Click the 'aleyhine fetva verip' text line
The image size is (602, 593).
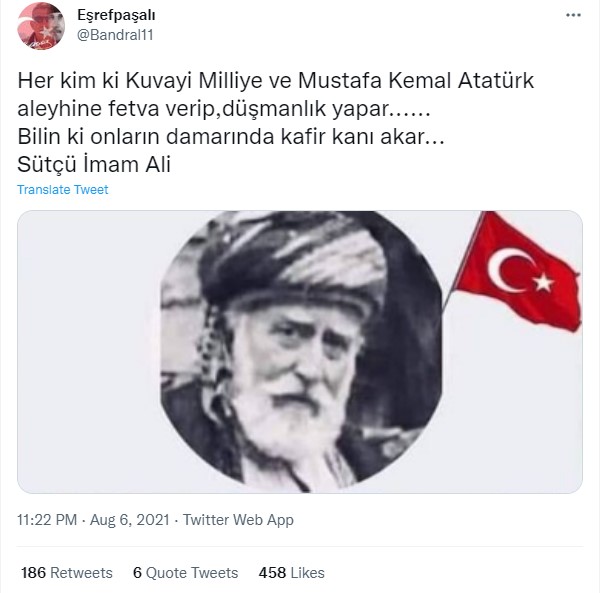pyautogui.click(x=224, y=109)
